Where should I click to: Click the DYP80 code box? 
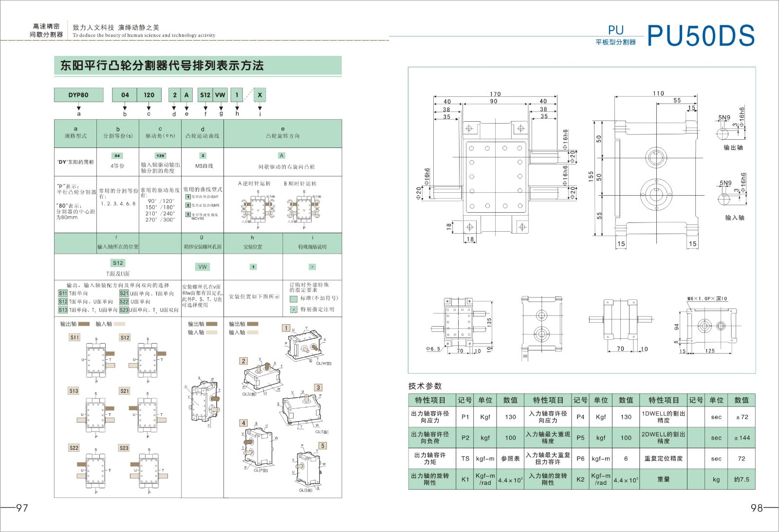click(x=78, y=95)
